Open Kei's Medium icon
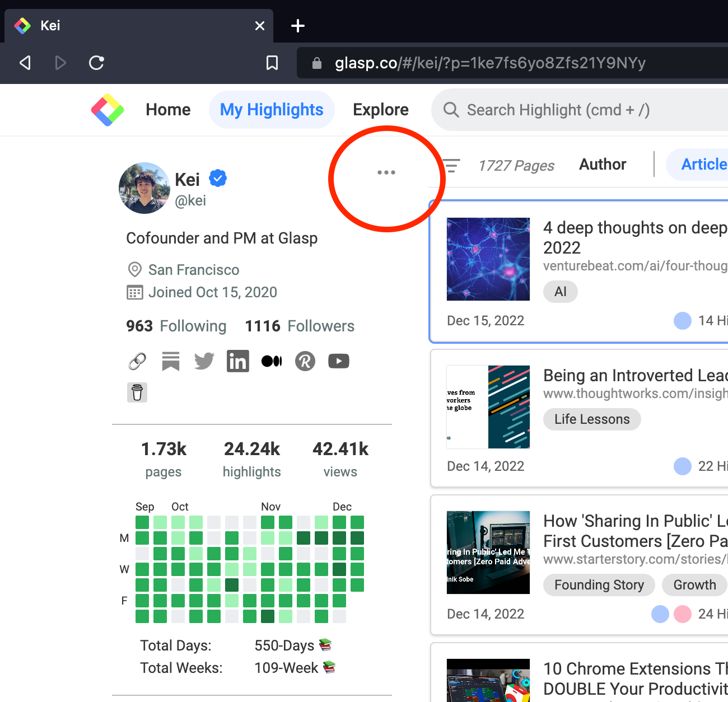Image resolution: width=728 pixels, height=702 pixels. 272,361
